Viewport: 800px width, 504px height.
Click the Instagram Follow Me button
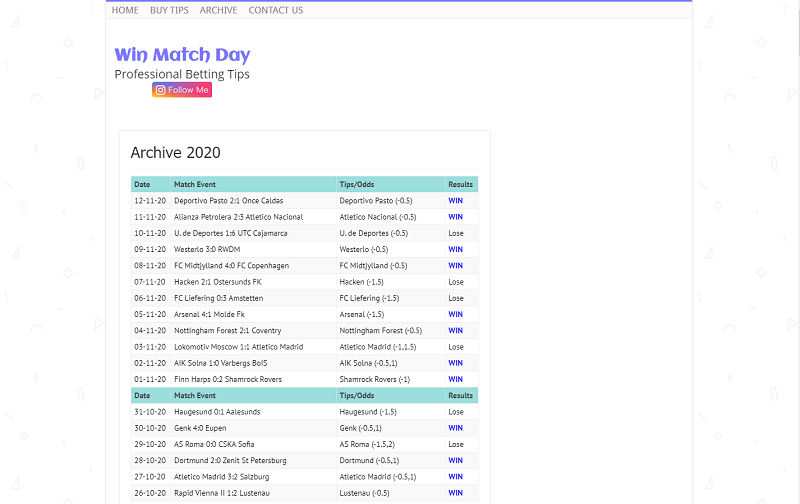[x=182, y=90]
